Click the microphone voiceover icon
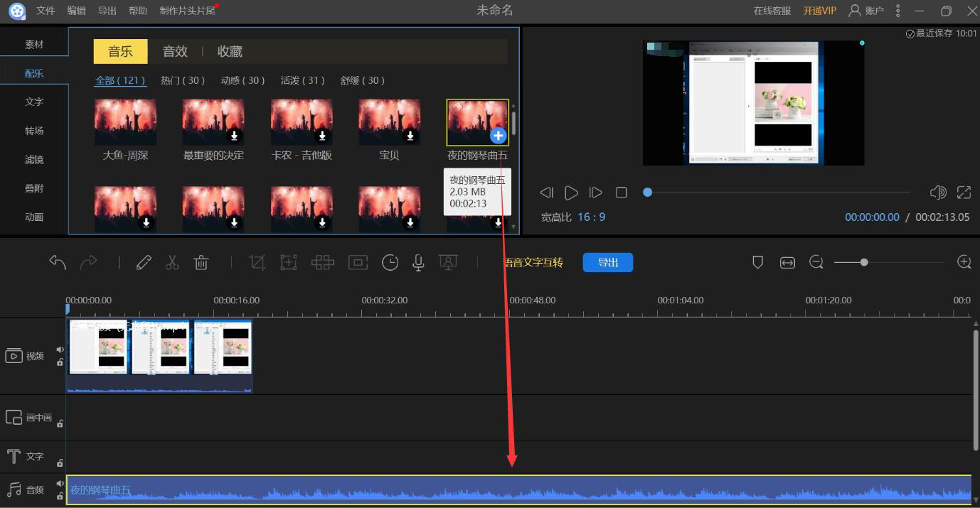This screenshot has height=508, width=980. point(419,263)
